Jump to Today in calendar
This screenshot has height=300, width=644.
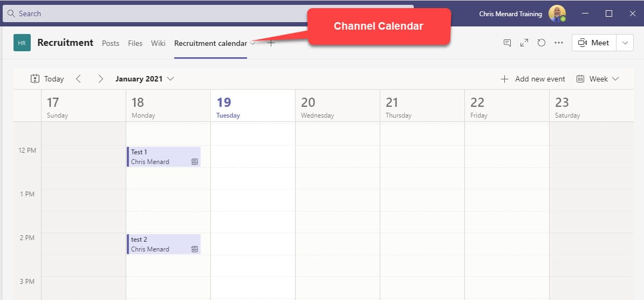click(47, 79)
